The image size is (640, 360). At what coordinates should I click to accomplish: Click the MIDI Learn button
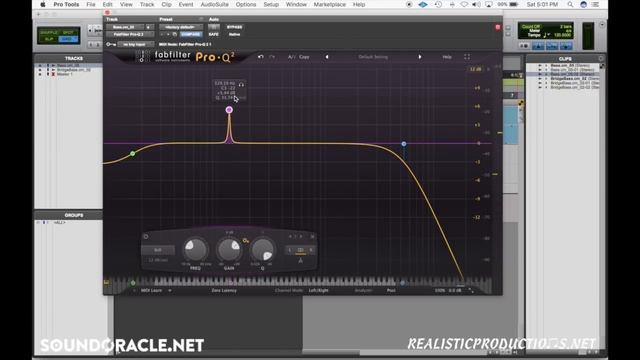tap(151, 291)
